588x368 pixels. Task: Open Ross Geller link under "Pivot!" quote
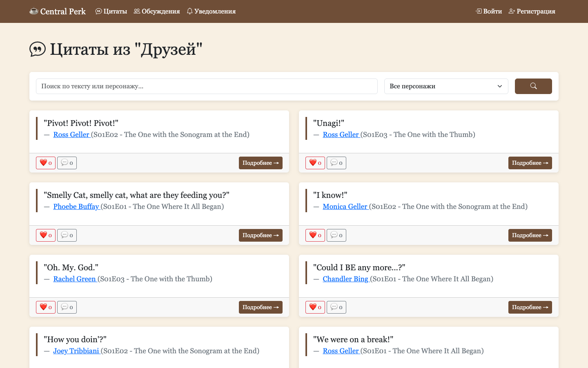click(71, 135)
